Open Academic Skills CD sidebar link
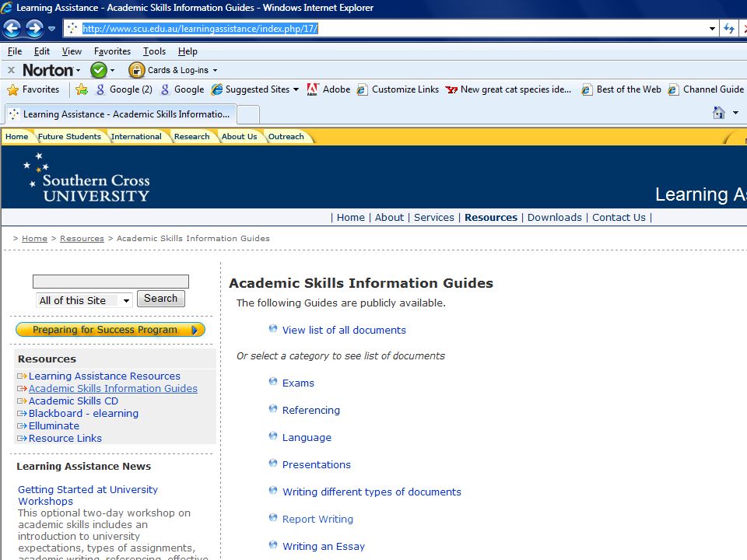The width and height of the screenshot is (747, 560). point(73,401)
